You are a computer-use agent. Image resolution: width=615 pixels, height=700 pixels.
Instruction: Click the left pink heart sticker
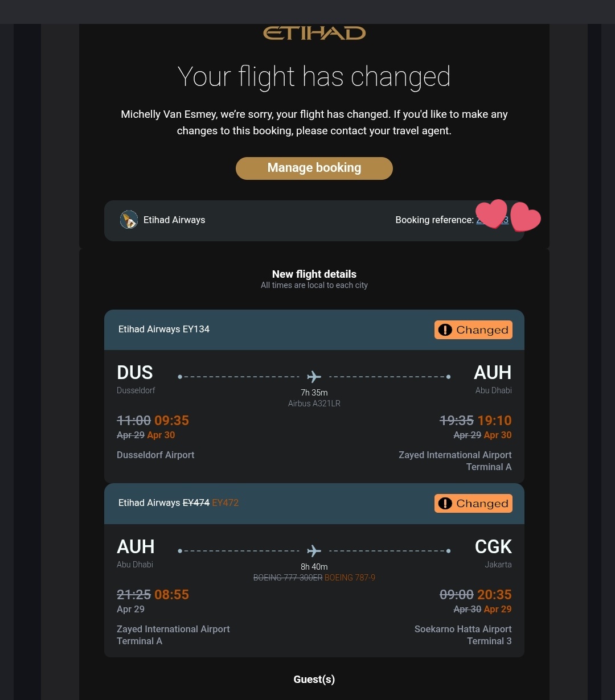point(492,213)
